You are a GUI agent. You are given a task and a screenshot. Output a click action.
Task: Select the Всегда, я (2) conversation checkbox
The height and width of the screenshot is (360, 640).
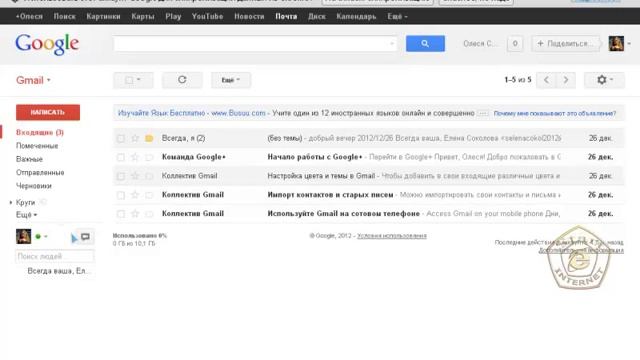click(x=120, y=138)
